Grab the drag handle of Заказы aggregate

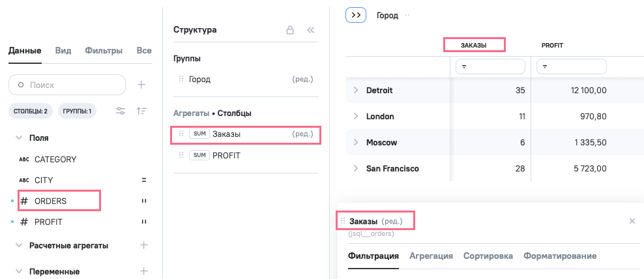pos(181,134)
